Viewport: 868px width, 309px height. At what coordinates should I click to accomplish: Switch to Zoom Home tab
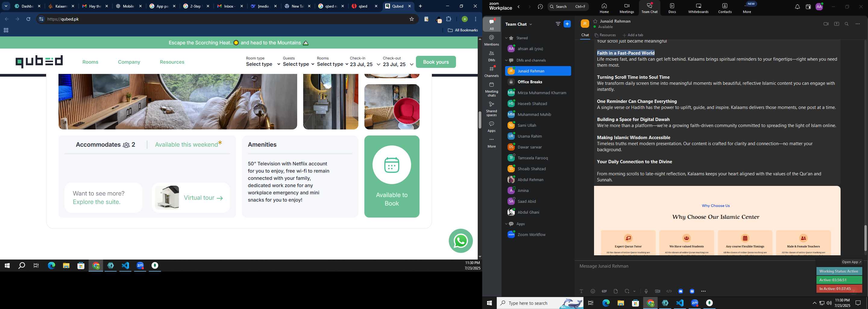(x=604, y=8)
